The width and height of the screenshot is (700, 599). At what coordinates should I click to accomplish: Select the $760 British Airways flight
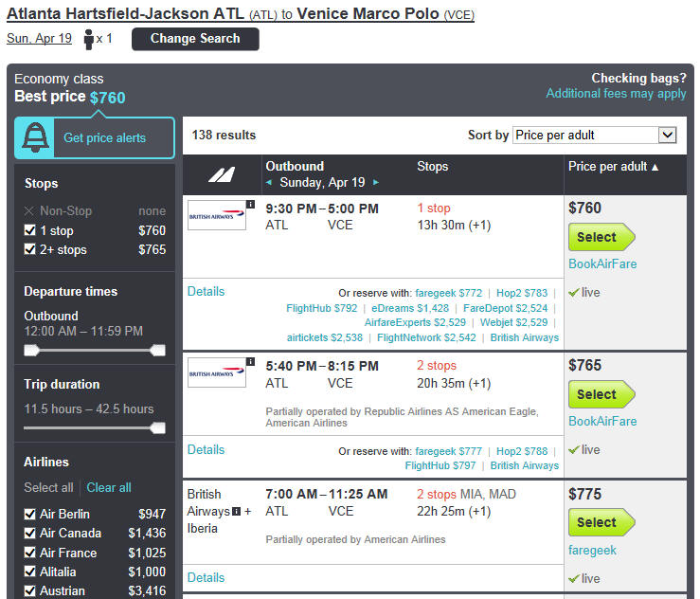[601, 237]
